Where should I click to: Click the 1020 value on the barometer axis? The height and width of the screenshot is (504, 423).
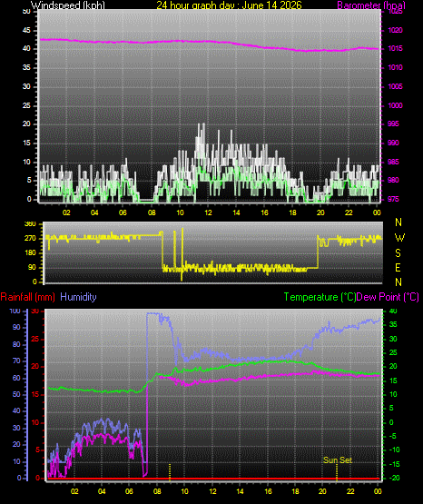[395, 30]
